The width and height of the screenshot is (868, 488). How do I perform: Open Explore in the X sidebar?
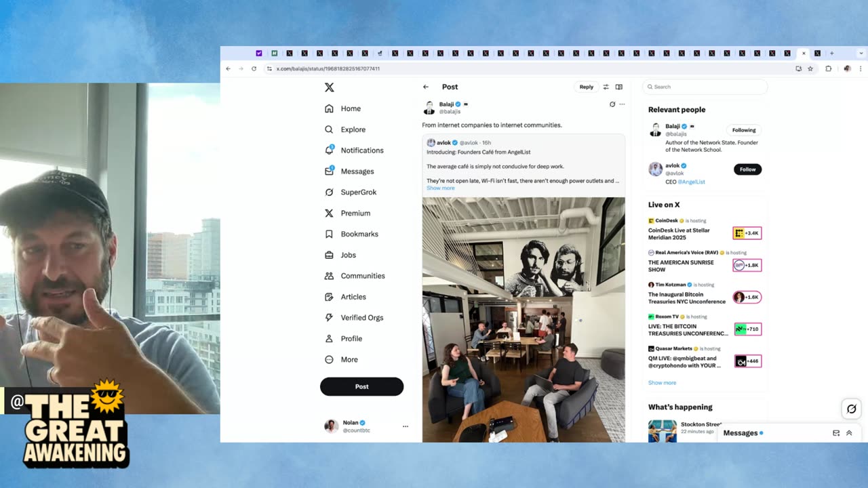tap(345, 129)
